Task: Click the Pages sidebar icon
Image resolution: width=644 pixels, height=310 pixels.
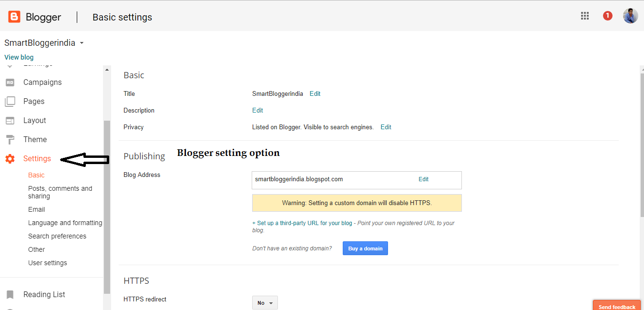Action: (10, 102)
